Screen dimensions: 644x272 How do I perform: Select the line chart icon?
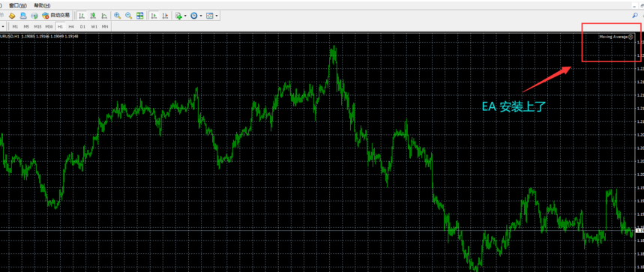point(104,16)
